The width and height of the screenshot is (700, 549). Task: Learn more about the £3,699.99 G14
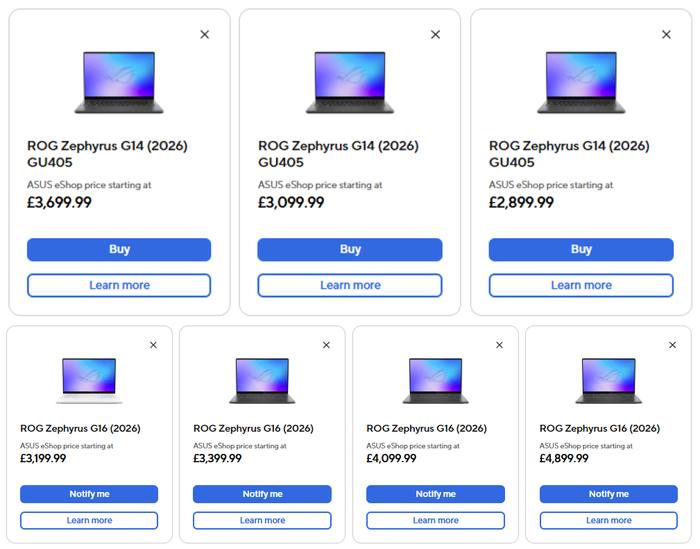tap(119, 285)
